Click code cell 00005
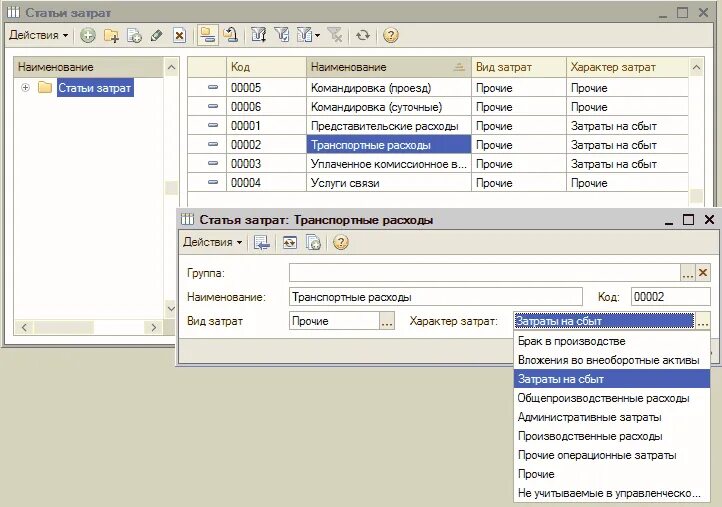Screen dimensions: 722x507 [266, 87]
